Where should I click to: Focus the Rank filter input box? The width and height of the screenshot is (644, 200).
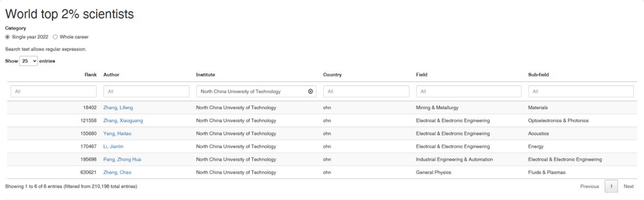coord(47,91)
